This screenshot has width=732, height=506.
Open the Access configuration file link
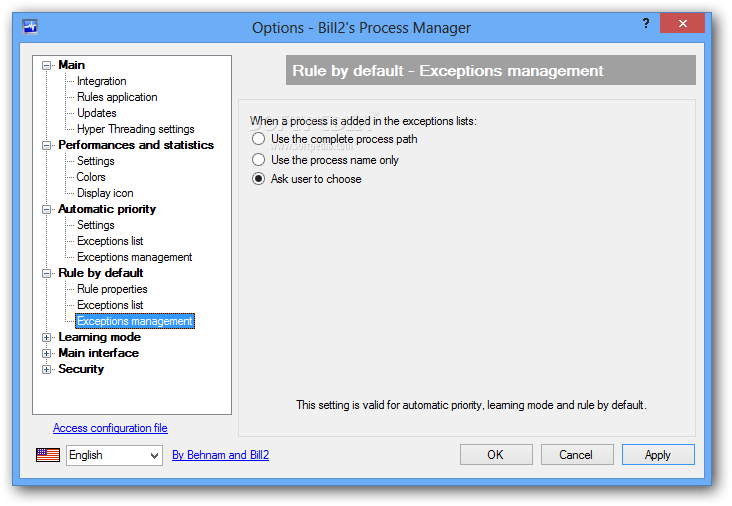click(x=110, y=428)
